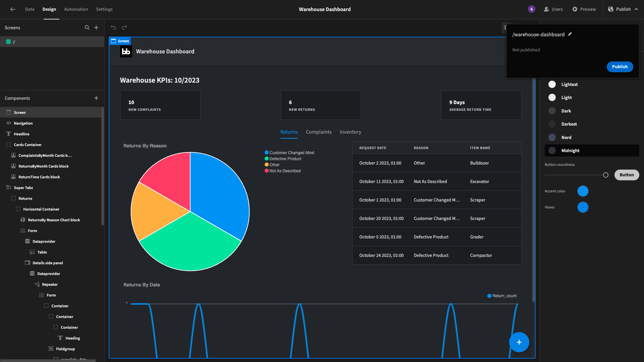
Task: Add a component with plus icon
Action: pos(96,98)
